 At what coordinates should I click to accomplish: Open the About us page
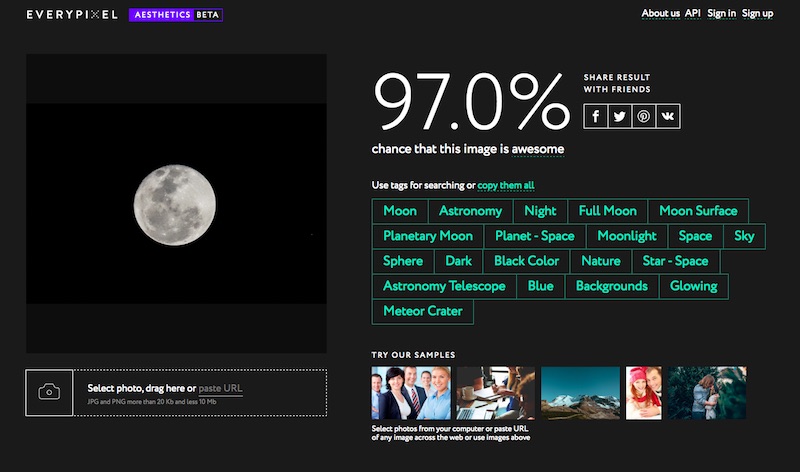coord(660,13)
